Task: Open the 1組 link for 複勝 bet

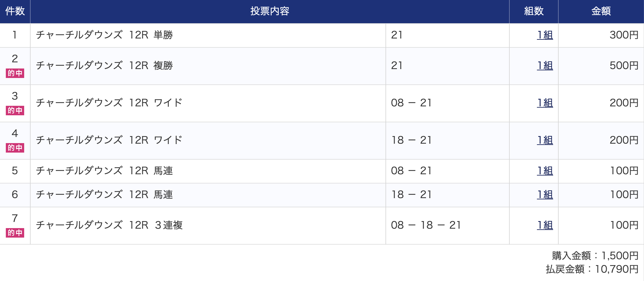Action: (545, 66)
